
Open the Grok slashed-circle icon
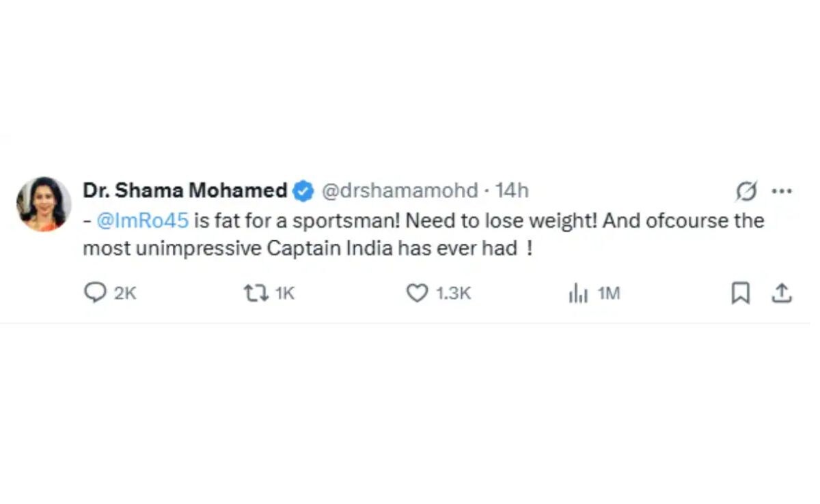746,192
